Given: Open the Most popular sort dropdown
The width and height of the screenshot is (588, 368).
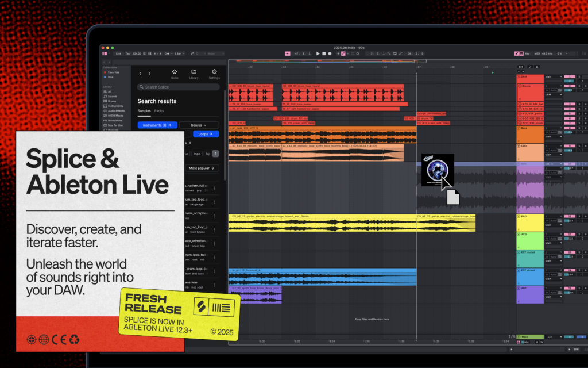Looking at the screenshot, I should [x=203, y=168].
